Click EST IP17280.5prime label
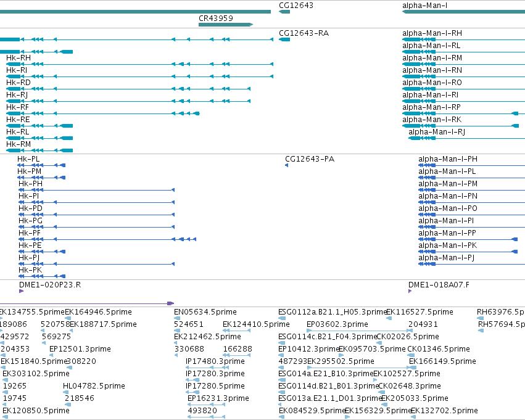The width and height of the screenshot is (525, 420). pyautogui.click(x=215, y=387)
